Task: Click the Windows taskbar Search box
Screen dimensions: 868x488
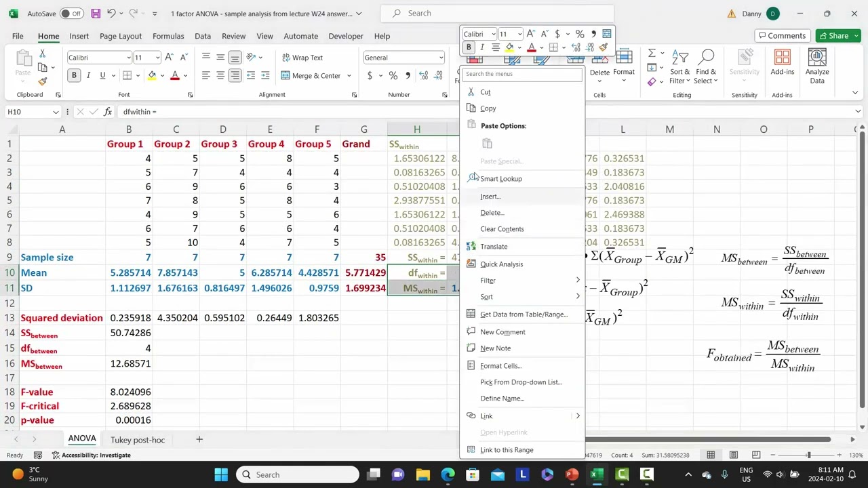Action: (x=298, y=474)
